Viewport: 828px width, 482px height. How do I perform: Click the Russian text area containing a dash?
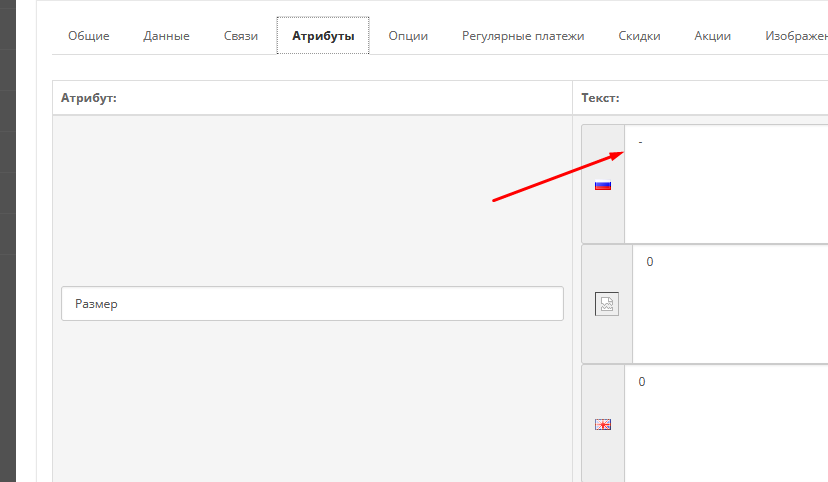[x=727, y=184]
